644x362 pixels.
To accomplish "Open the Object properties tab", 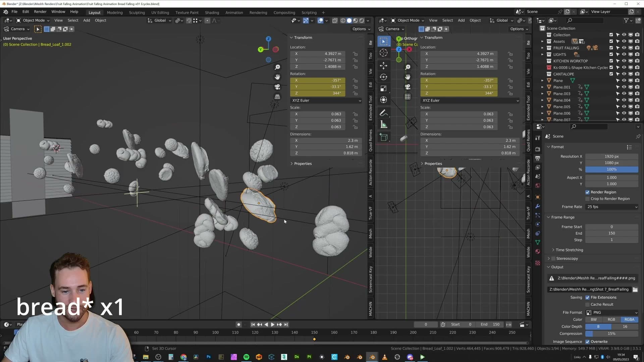I will [538, 197].
